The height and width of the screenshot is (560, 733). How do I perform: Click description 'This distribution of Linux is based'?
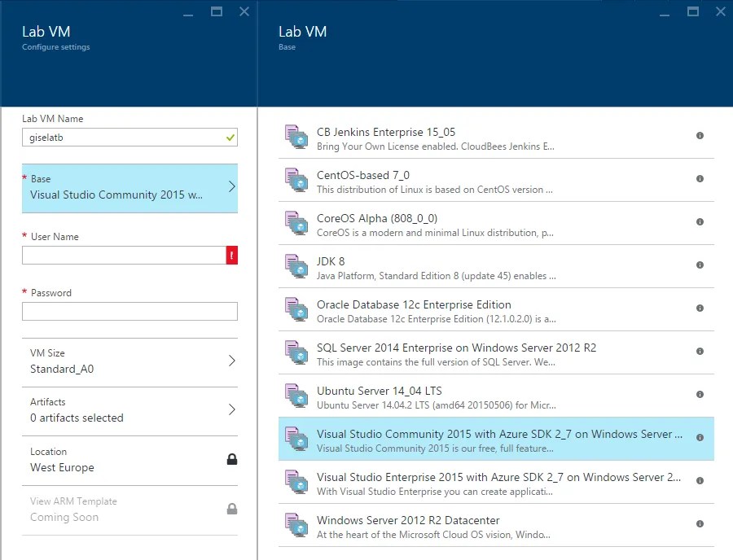[434, 190]
